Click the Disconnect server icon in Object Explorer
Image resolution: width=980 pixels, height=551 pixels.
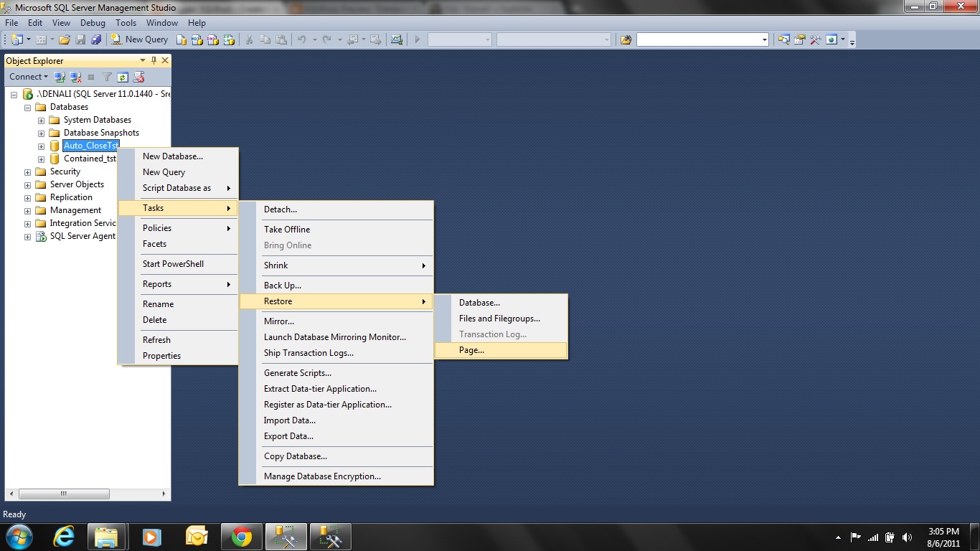(x=75, y=77)
